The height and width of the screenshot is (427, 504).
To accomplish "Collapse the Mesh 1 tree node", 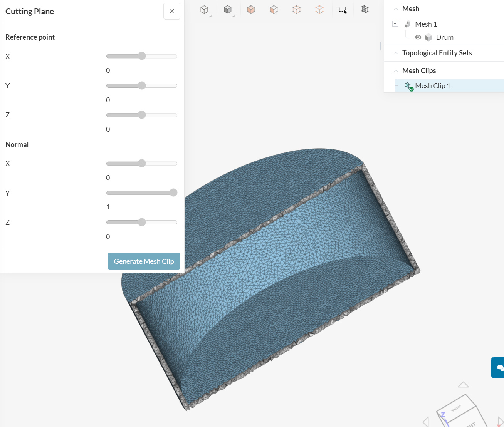I will tap(395, 24).
